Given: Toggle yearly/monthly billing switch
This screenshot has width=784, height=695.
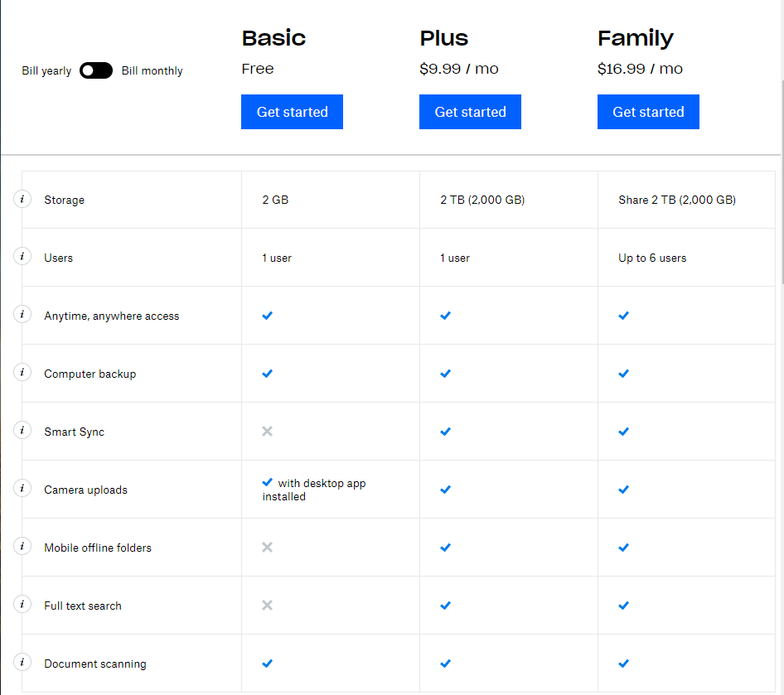Looking at the screenshot, I should tap(96, 71).
